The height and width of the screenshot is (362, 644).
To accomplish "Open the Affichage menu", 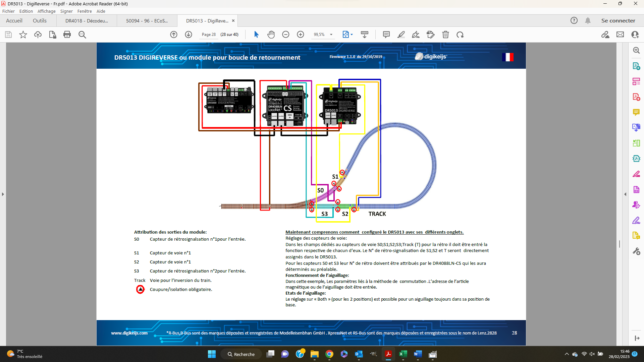I will click(x=47, y=11).
